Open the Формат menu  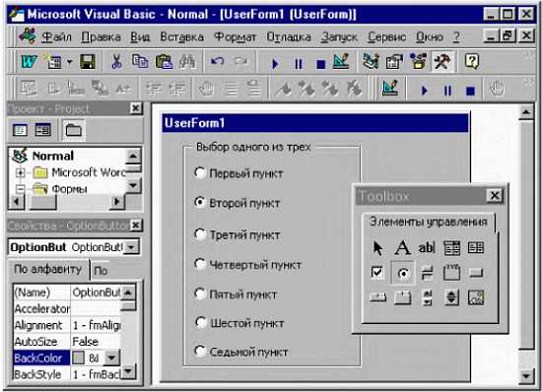tap(235, 36)
